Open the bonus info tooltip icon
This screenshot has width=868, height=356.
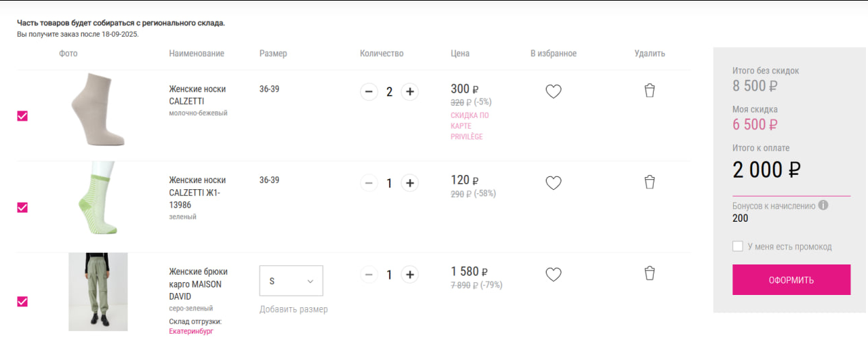[x=823, y=205]
